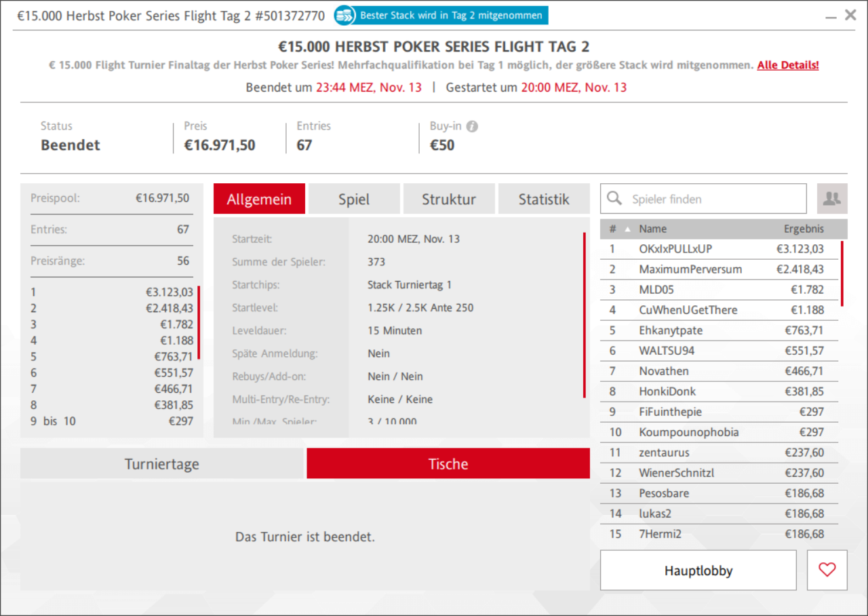Image resolution: width=868 pixels, height=616 pixels.
Task: Click the chip stack icon in title bar
Action: (345, 16)
